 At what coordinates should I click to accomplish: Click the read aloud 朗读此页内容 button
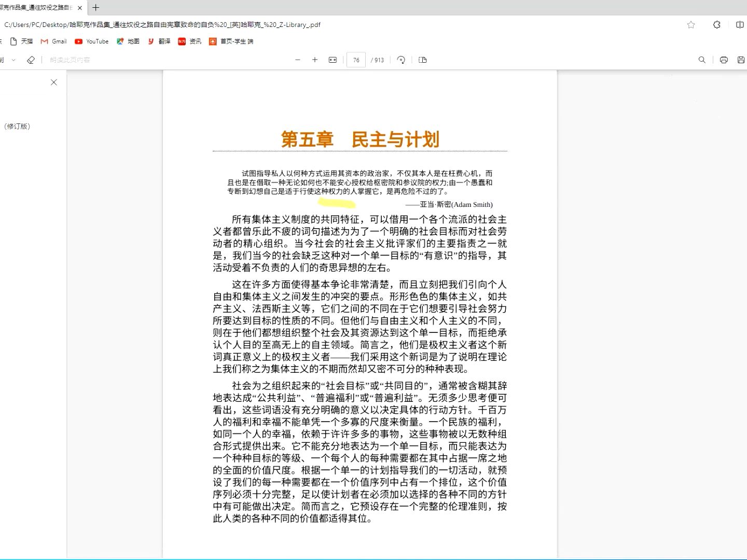pyautogui.click(x=70, y=60)
